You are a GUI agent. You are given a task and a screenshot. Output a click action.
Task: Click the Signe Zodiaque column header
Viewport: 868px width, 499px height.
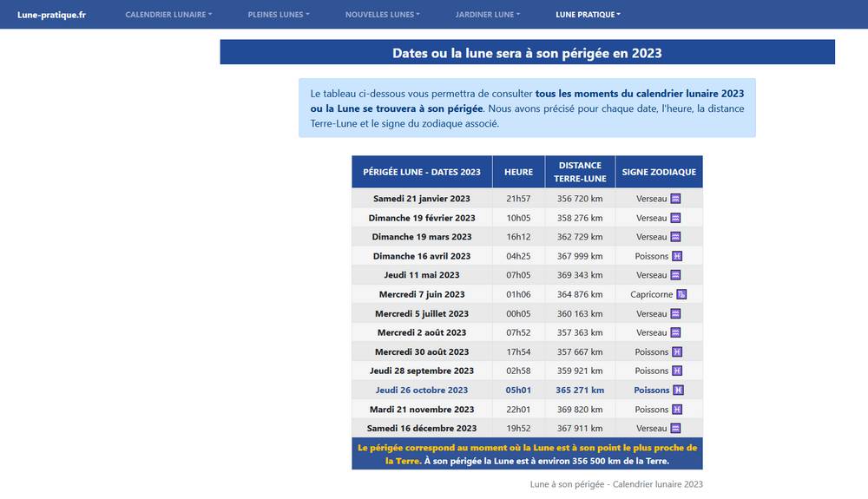tap(659, 172)
